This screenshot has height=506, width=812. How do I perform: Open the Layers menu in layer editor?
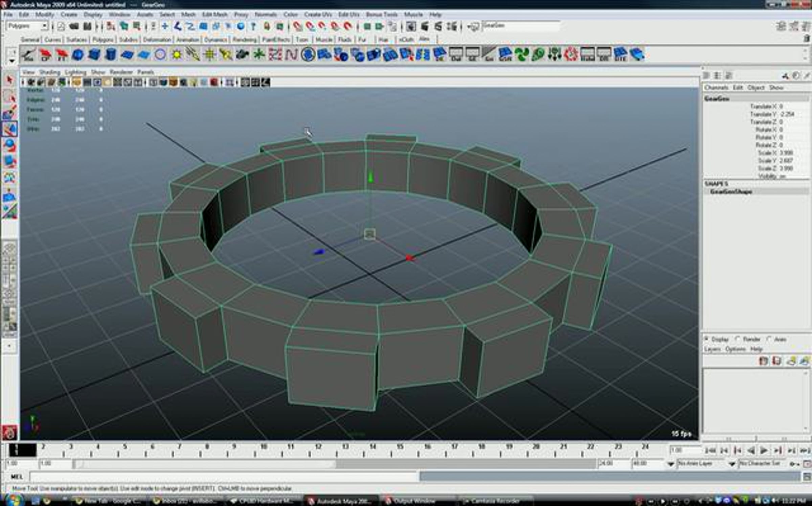(x=713, y=349)
